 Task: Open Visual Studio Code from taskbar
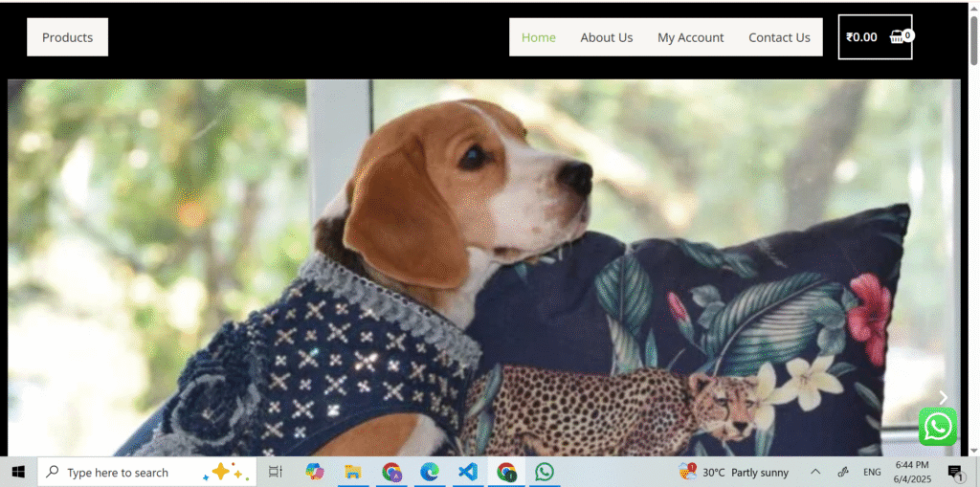pyautogui.click(x=467, y=472)
